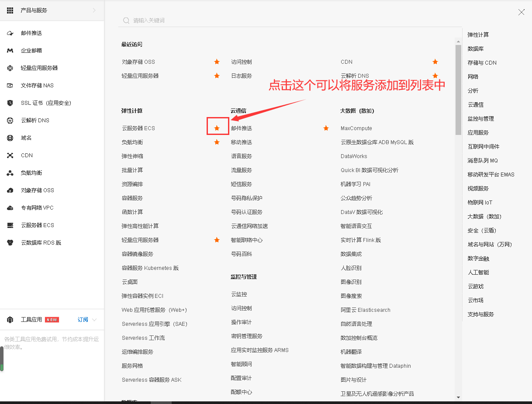532x404 pixels.
Task: Jump to the 弹性计算 category
Action: pos(478,35)
